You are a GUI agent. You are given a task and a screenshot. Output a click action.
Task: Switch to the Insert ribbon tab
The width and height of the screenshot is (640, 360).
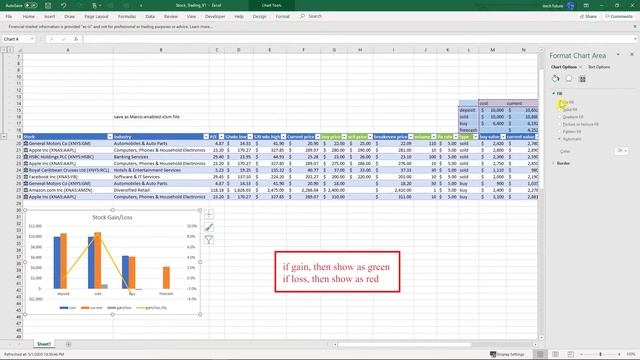pyautogui.click(x=49, y=16)
